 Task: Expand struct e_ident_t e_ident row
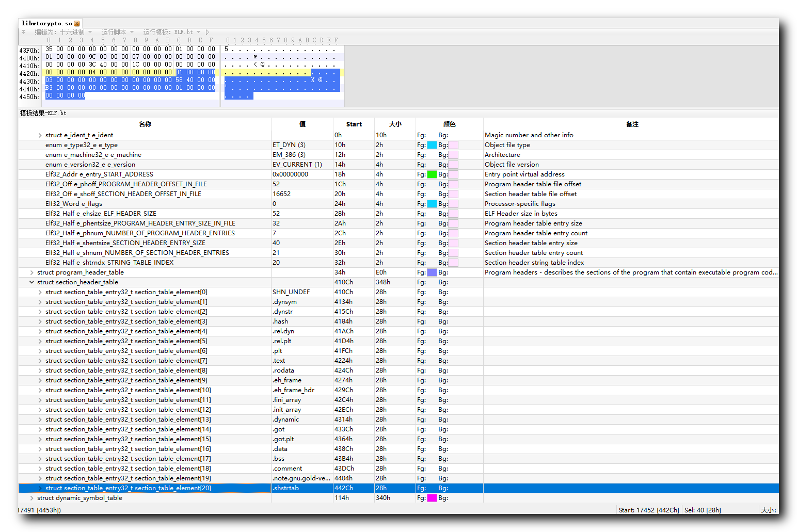40,135
